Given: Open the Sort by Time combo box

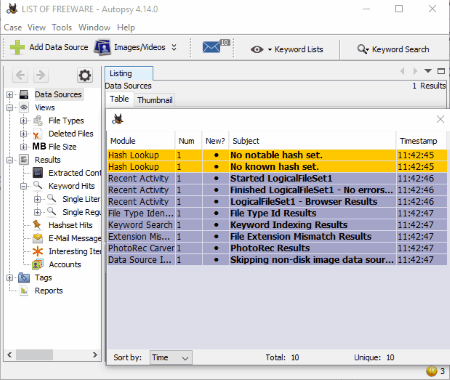Looking at the screenshot, I should pyautogui.click(x=171, y=358).
